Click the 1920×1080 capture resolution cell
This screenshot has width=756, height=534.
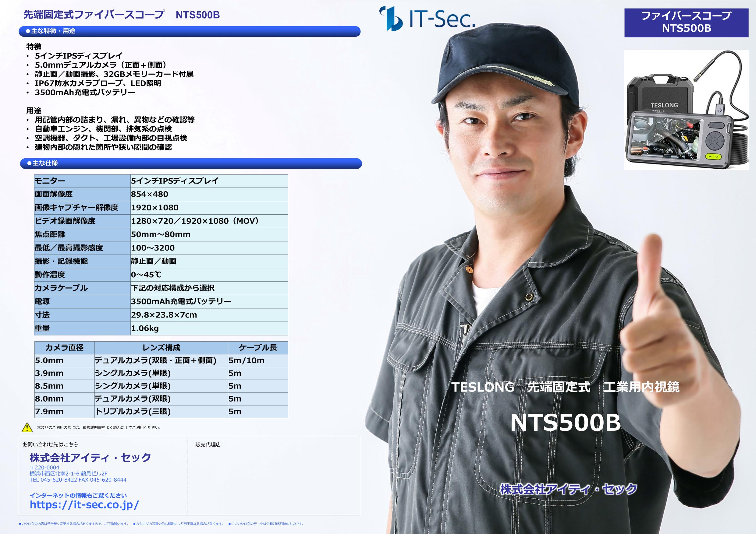209,208
